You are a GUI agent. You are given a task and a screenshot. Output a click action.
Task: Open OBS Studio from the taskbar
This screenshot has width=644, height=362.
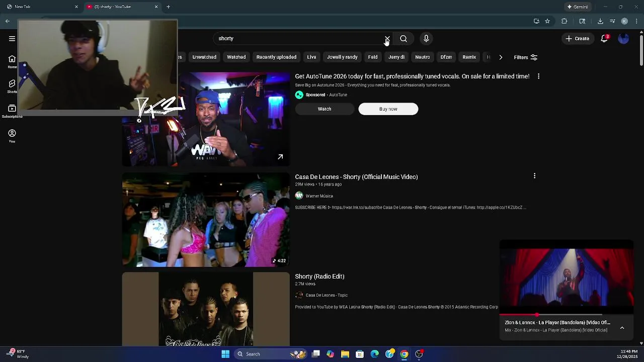coord(419,354)
